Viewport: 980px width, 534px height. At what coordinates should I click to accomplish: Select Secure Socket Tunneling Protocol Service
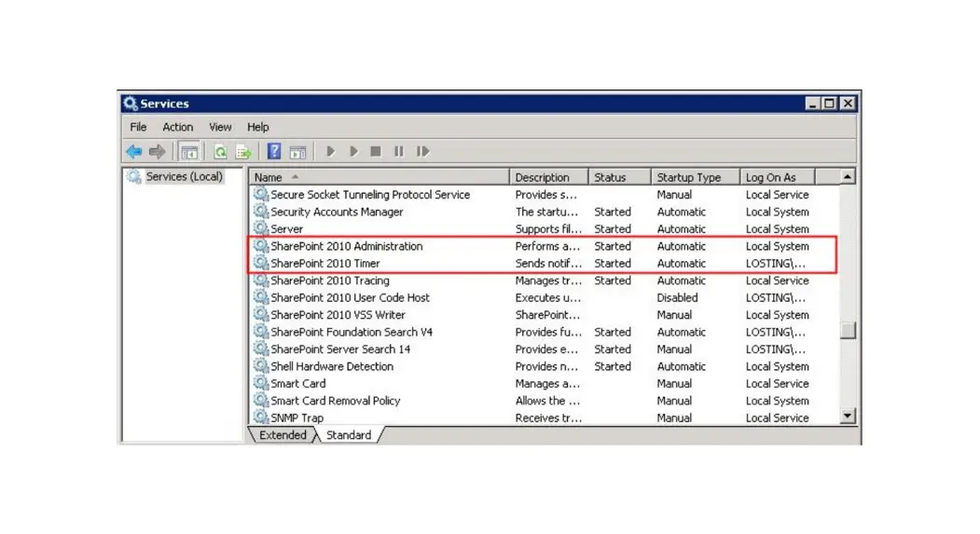370,194
